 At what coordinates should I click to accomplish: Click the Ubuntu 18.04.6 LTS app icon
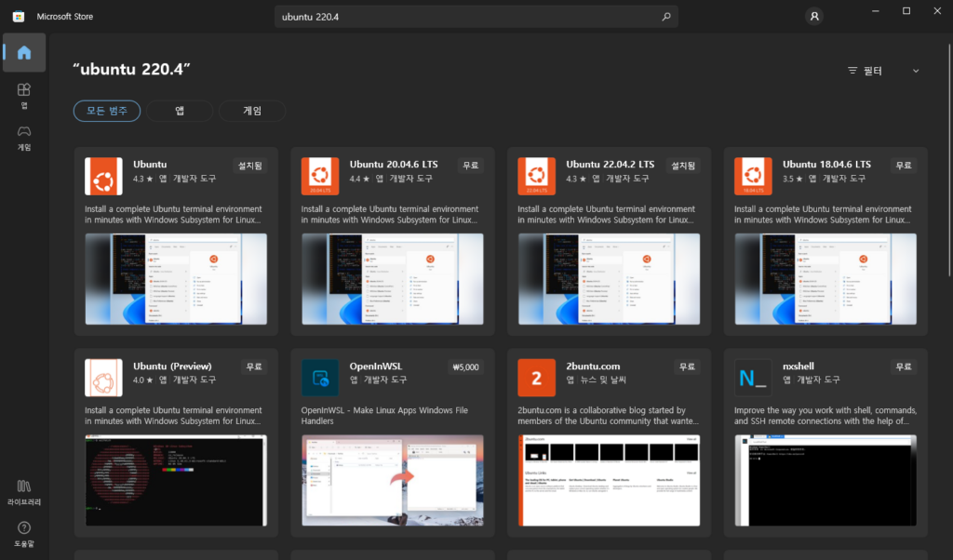coord(752,176)
